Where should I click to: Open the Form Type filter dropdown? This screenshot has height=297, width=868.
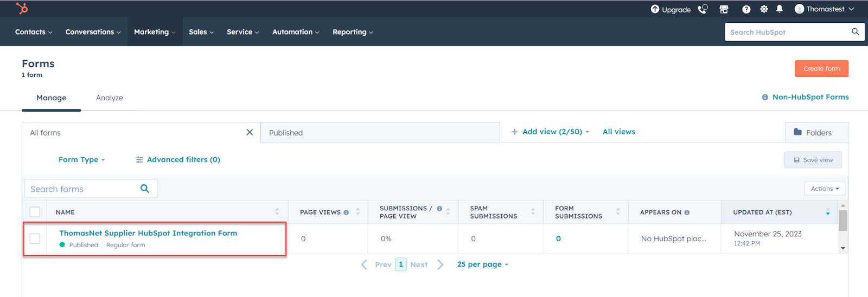click(x=82, y=159)
